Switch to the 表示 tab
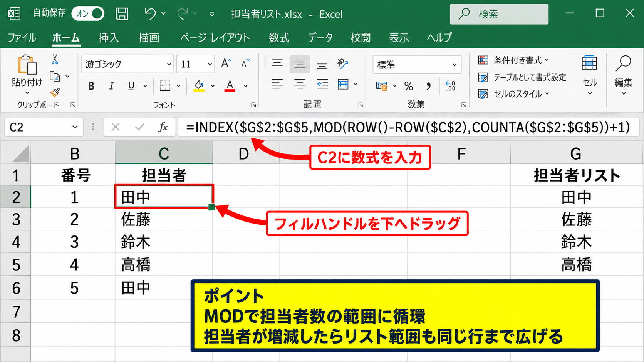This screenshot has height=362, width=644. pos(399,38)
